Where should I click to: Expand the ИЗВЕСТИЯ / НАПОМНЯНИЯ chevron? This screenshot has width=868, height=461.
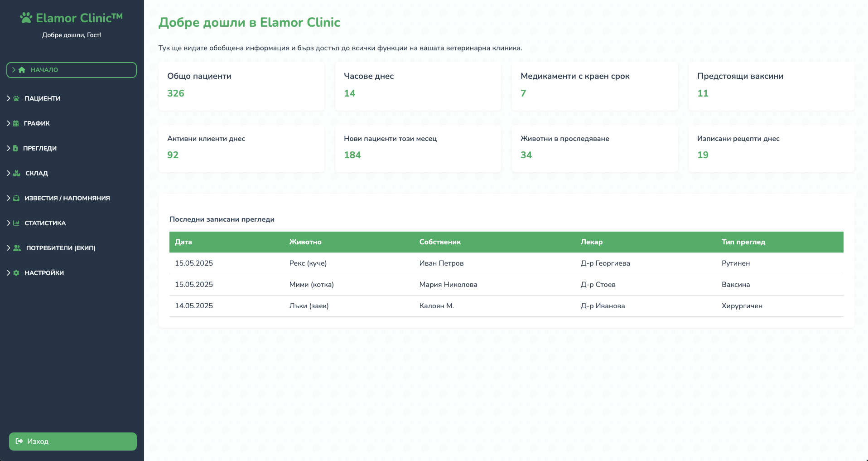click(x=9, y=198)
